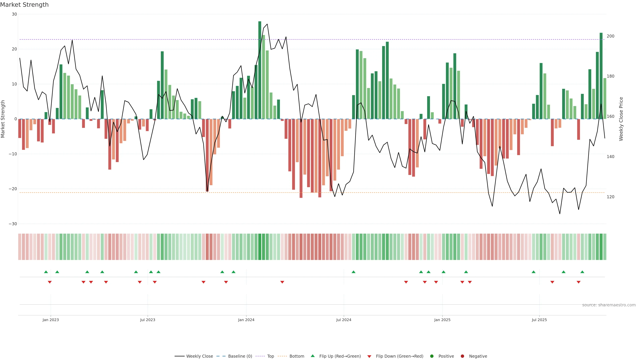Click the lone flip-up marker after Jul 2024
Image resolution: width=644 pixels, height=362 pixels.
pyautogui.click(x=354, y=272)
